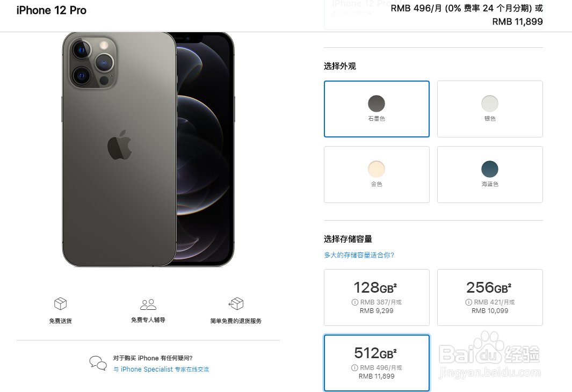The image size is (572, 392).
Task: Click info icon beside RMB 496/月
Action: [354, 368]
